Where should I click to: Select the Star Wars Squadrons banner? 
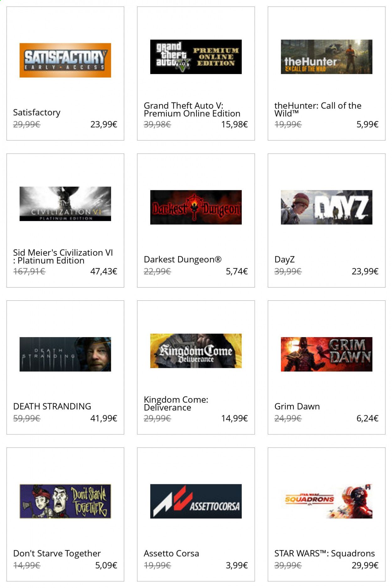point(326,501)
